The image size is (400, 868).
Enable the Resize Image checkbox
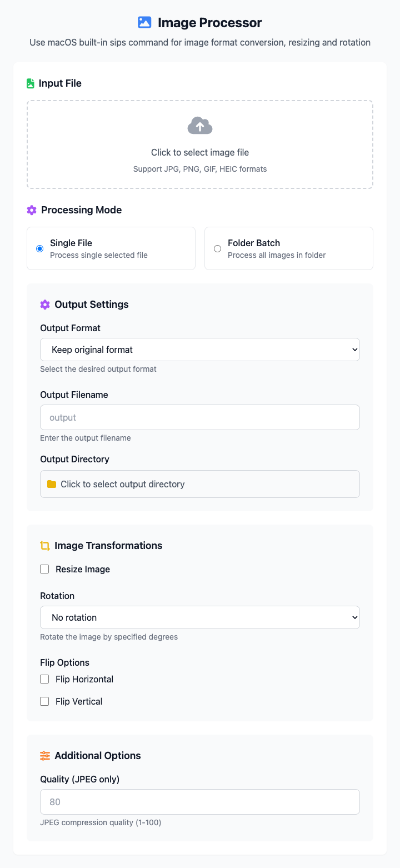click(x=44, y=569)
